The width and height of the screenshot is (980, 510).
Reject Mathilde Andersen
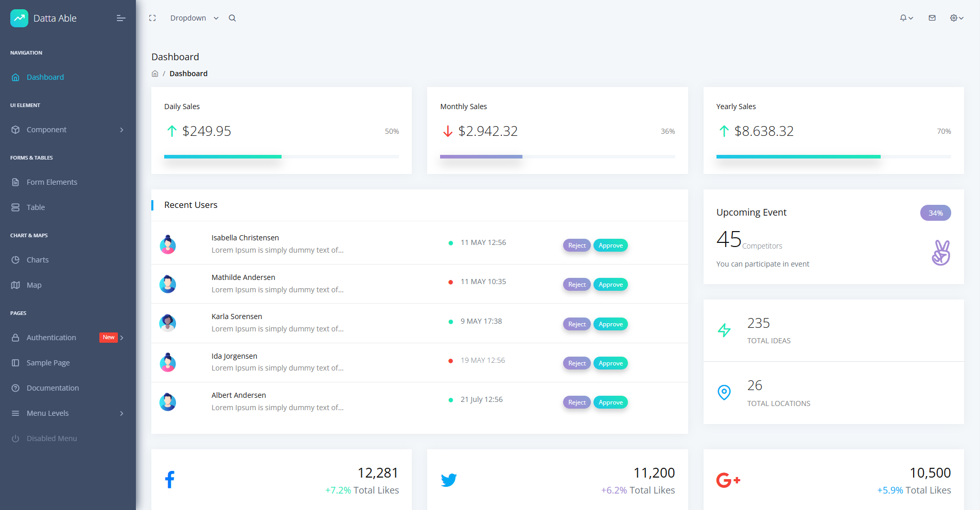[576, 285]
